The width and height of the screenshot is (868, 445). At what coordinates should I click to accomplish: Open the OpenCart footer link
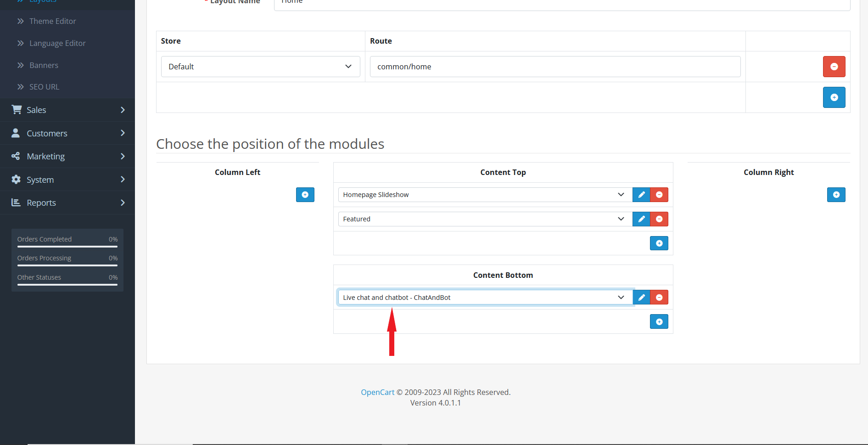[377, 392]
